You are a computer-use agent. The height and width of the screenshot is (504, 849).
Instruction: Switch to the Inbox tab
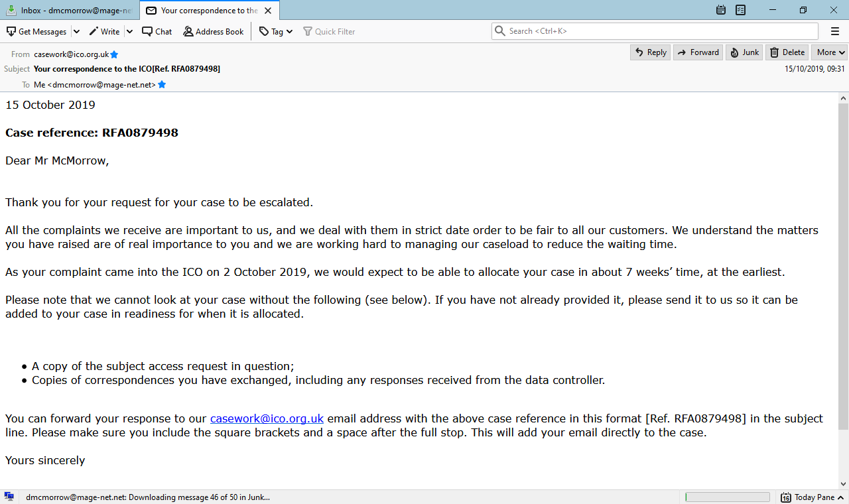tap(70, 10)
